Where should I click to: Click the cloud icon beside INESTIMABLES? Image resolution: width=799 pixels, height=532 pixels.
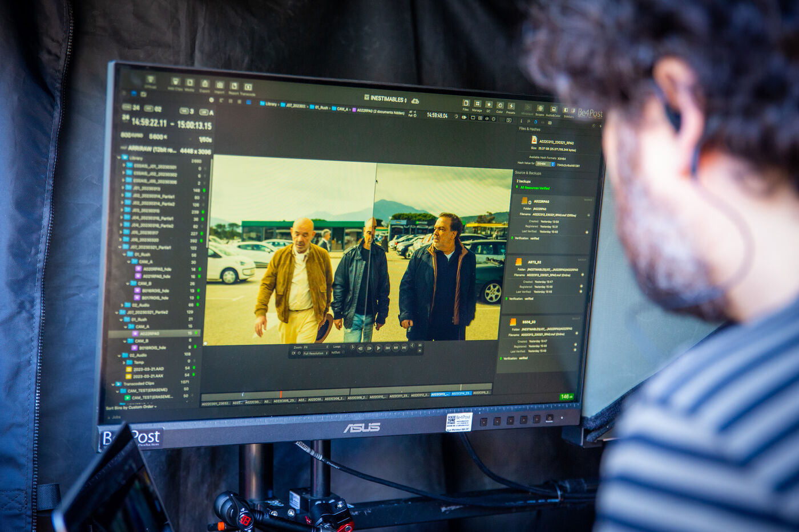(415, 100)
